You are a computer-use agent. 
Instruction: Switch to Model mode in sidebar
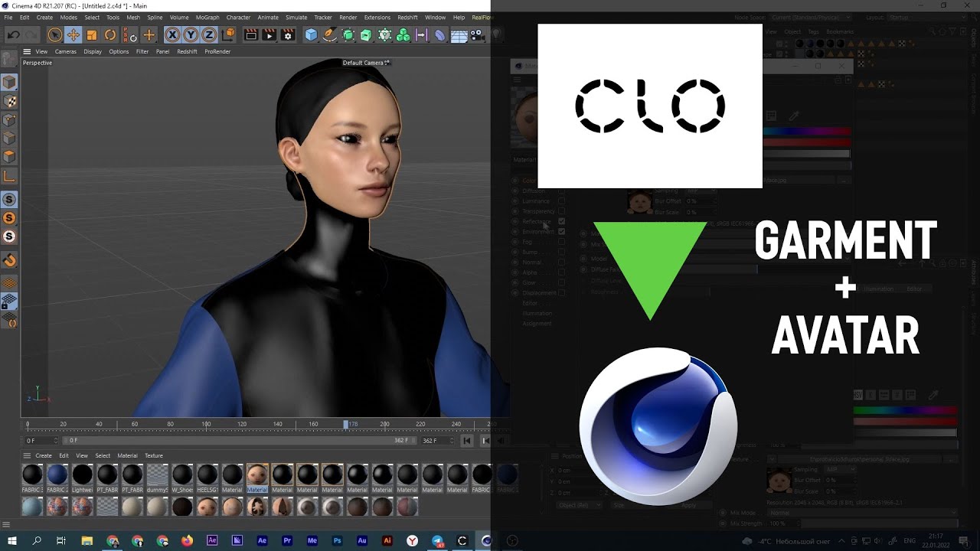9,82
